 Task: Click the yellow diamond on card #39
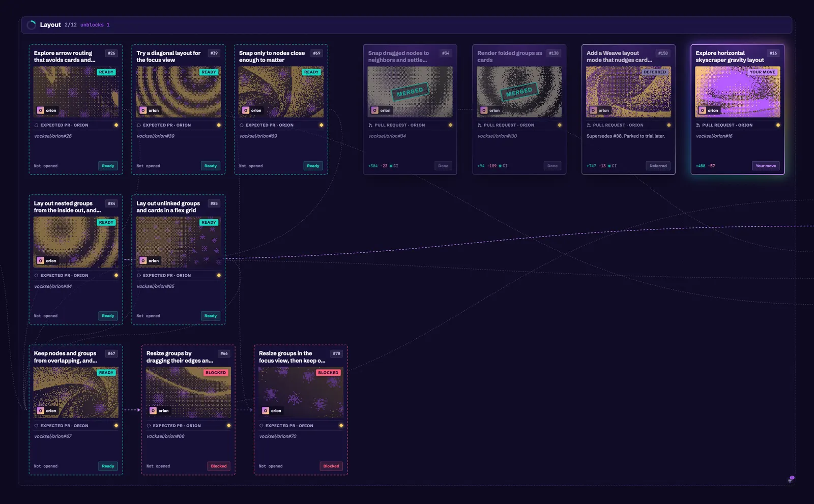(219, 125)
